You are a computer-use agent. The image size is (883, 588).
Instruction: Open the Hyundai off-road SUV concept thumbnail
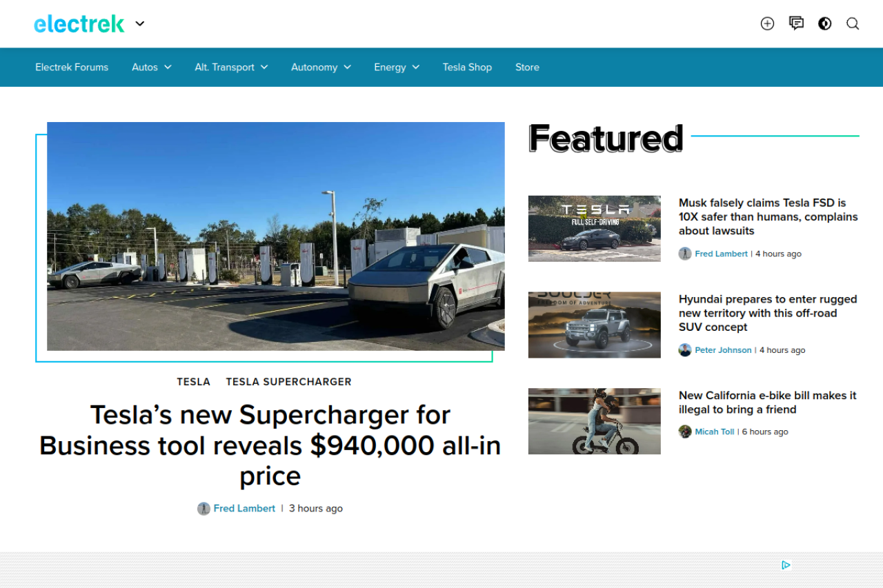click(x=594, y=325)
